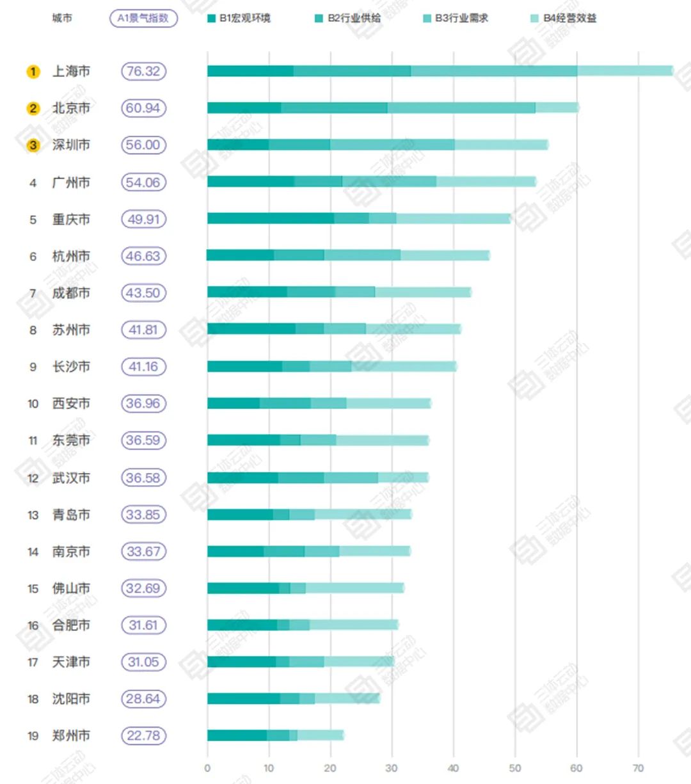Click the B4经营效益 legend color swatch
The width and height of the screenshot is (691, 784).
[534, 19]
